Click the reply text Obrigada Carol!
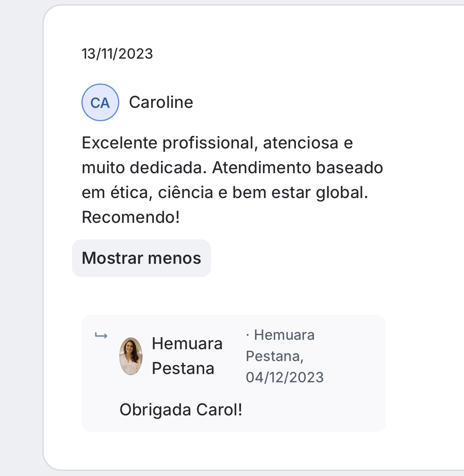 (x=181, y=410)
